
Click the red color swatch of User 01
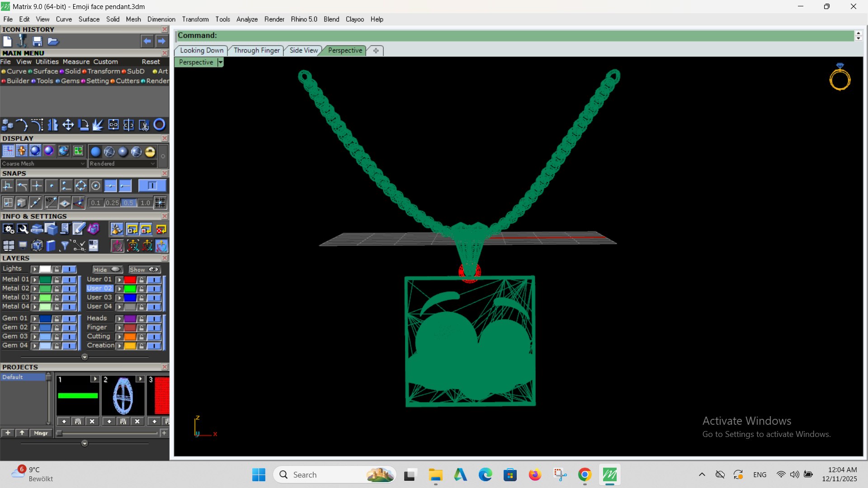tap(130, 280)
